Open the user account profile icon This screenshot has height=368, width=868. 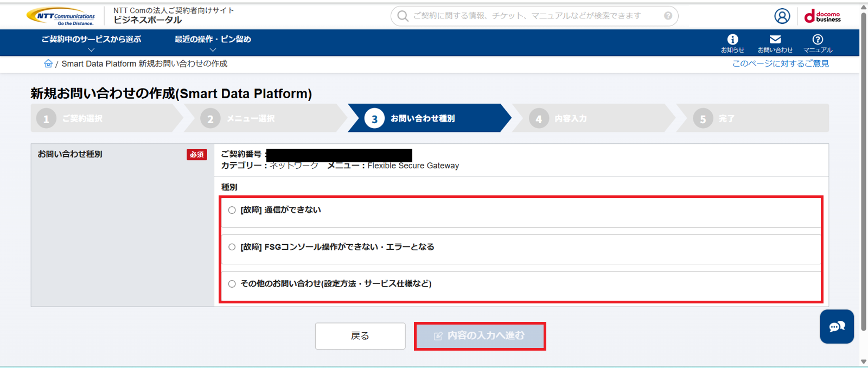(x=782, y=16)
